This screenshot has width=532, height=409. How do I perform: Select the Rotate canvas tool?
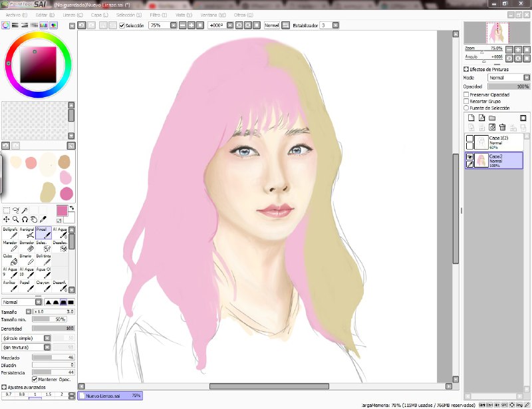point(25,219)
